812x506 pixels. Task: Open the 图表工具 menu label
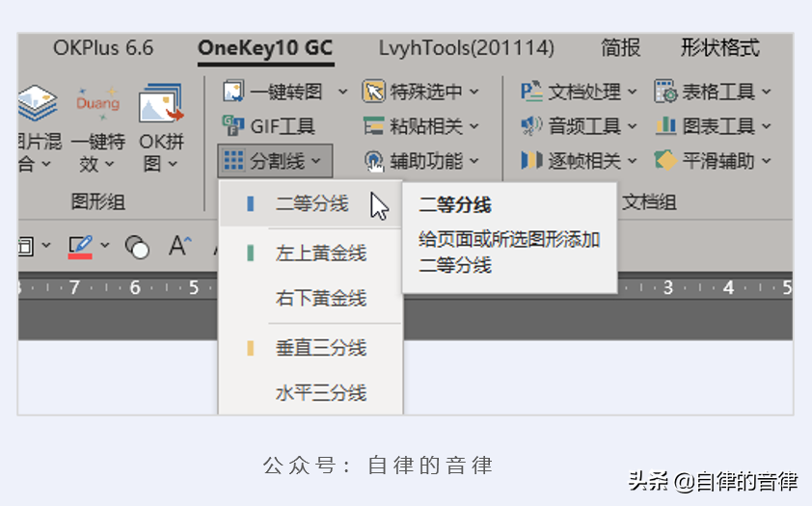(x=718, y=126)
